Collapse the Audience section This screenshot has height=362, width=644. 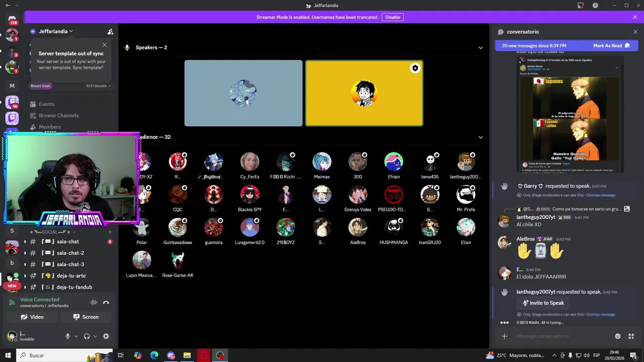click(x=480, y=137)
